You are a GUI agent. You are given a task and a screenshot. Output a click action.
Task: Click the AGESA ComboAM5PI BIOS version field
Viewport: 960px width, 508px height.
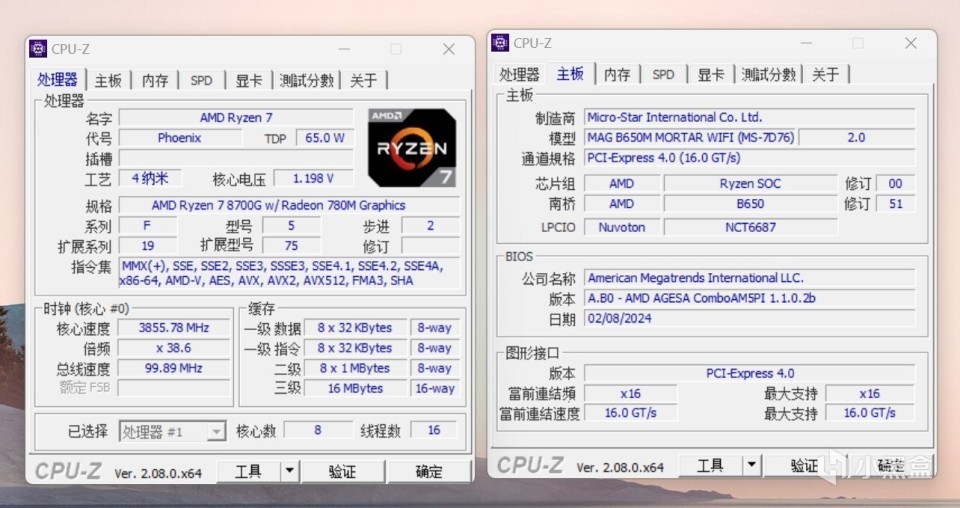click(749, 298)
